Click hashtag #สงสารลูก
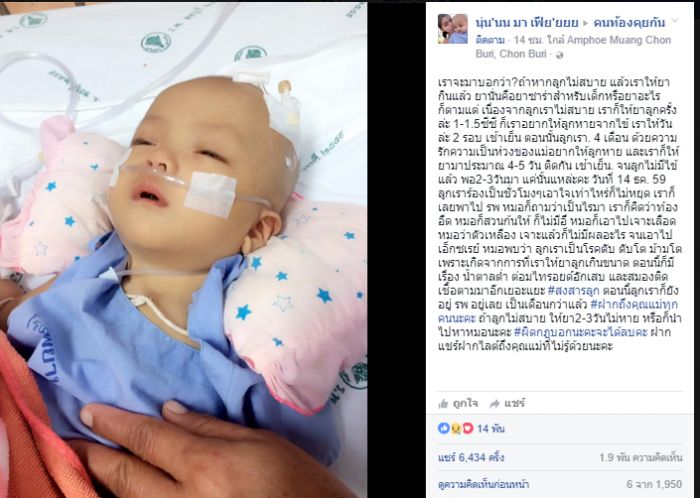 click(574, 290)
